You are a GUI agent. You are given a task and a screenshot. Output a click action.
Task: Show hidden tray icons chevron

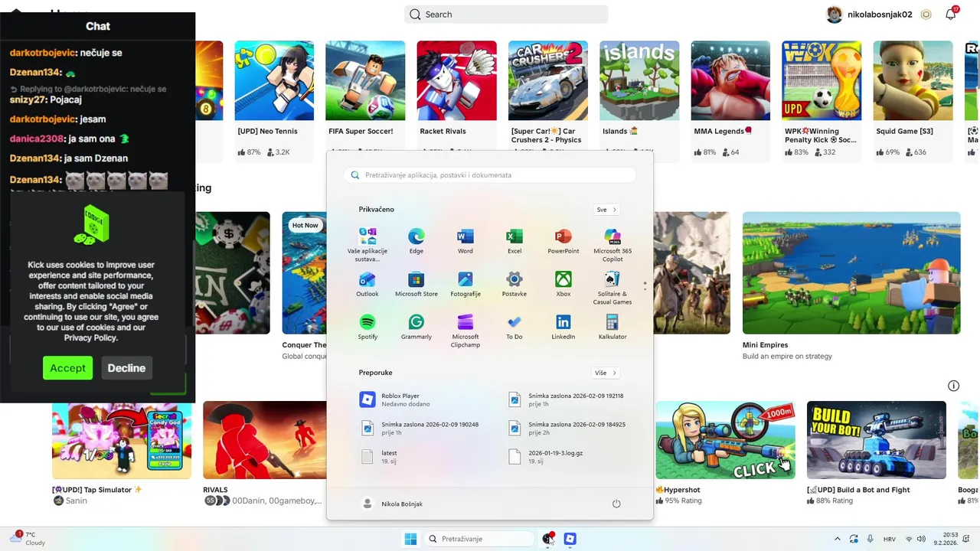[837, 539]
